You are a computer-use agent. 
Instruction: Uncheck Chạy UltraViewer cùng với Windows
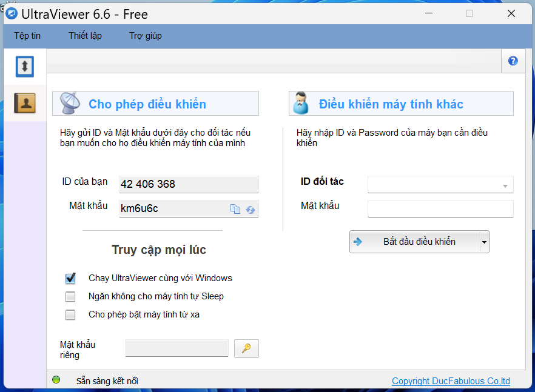(70, 278)
